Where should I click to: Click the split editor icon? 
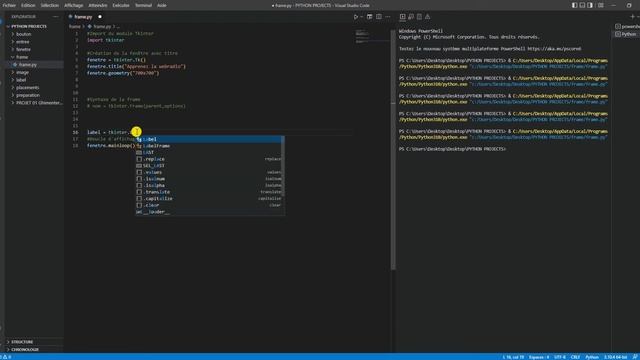(x=379, y=17)
